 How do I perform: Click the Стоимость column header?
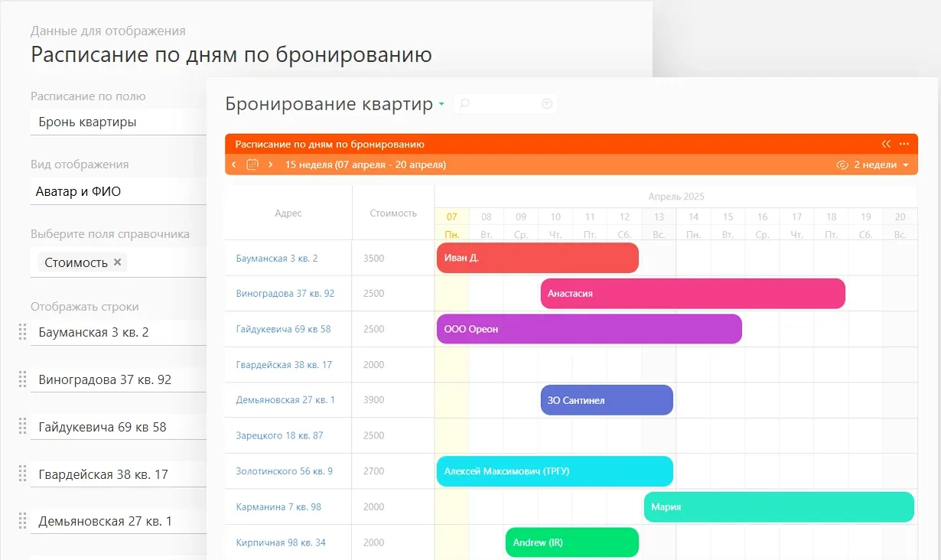393,213
